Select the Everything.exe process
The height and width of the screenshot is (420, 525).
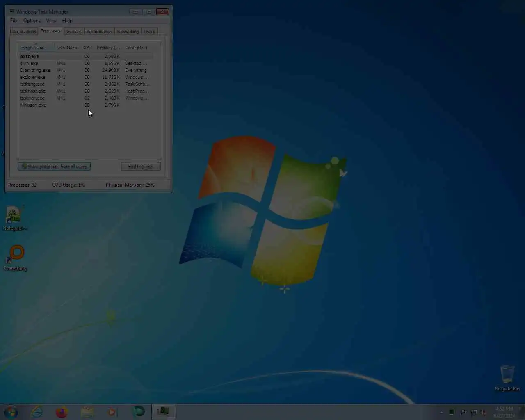click(x=86, y=70)
